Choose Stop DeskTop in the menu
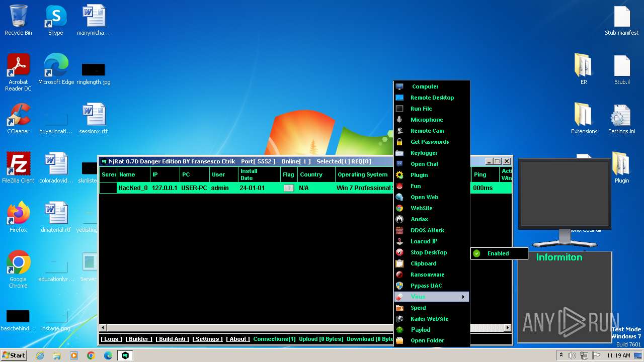This screenshot has height=362, width=644. [x=431, y=252]
